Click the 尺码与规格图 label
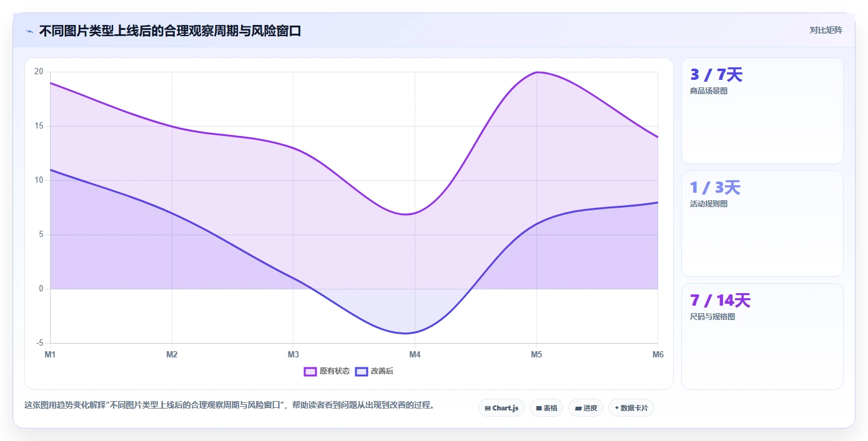The height and width of the screenshot is (441, 868). click(x=713, y=317)
